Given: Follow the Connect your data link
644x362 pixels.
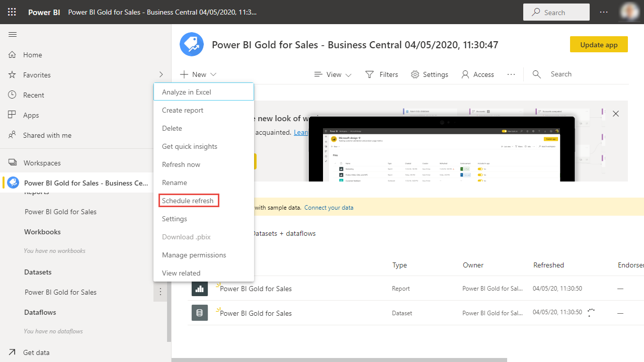Looking at the screenshot, I should (x=329, y=207).
